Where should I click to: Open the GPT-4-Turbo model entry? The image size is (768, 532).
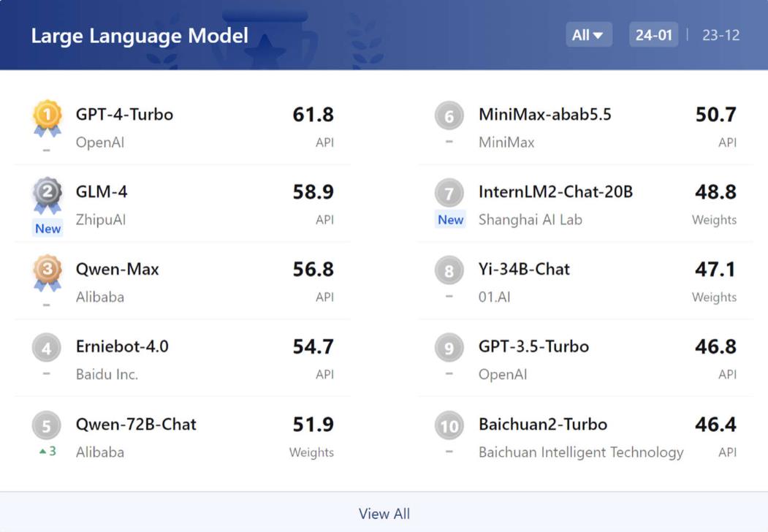tap(124, 115)
